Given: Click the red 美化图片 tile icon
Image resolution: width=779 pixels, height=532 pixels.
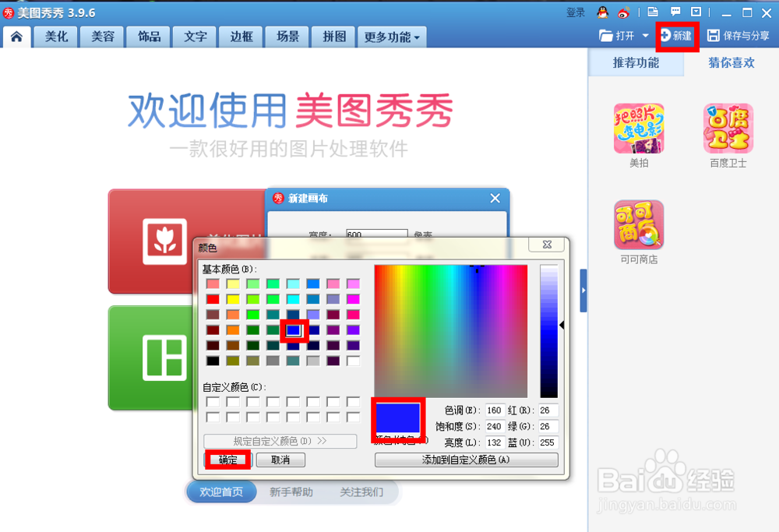Looking at the screenshot, I should tap(165, 241).
